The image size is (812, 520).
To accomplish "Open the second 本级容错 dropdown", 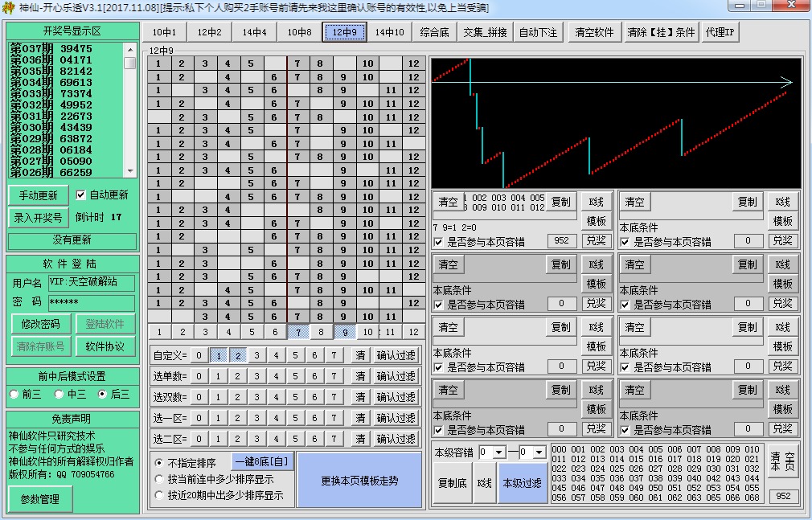I will point(538,452).
